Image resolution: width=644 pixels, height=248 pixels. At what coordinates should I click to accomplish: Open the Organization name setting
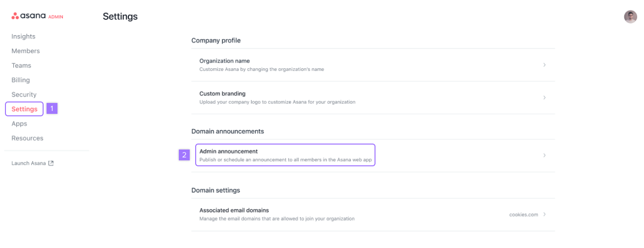[x=224, y=61]
